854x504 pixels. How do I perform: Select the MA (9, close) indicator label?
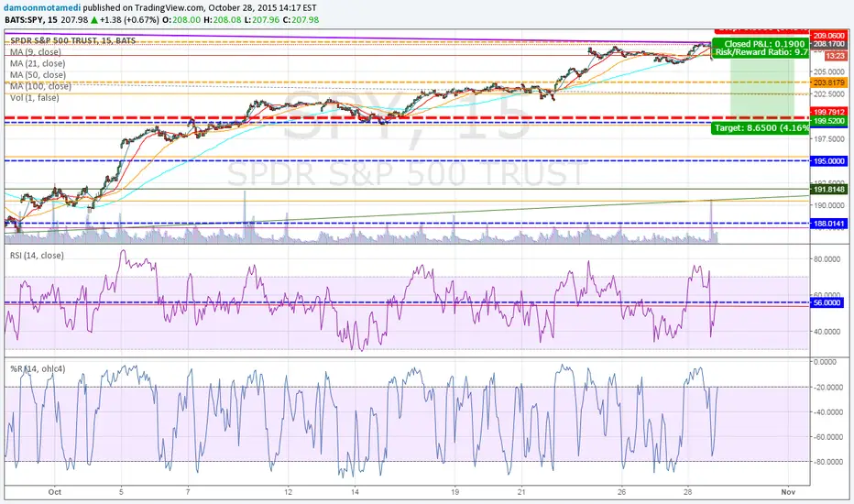pos(36,52)
